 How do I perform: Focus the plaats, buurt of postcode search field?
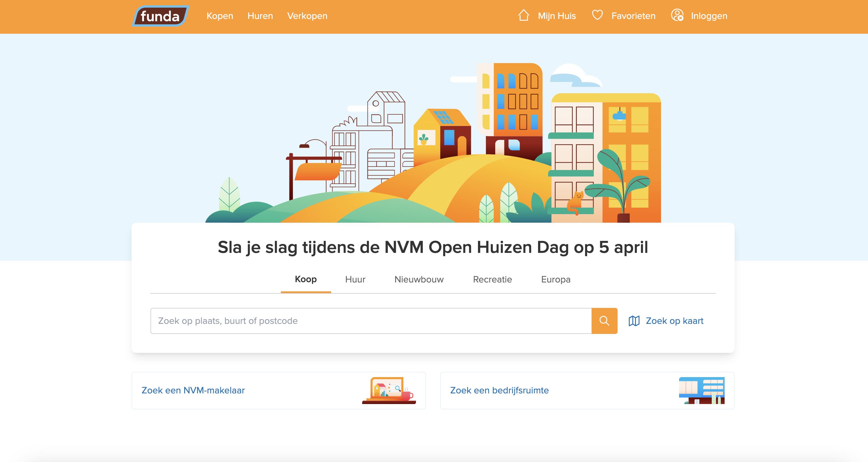371,321
